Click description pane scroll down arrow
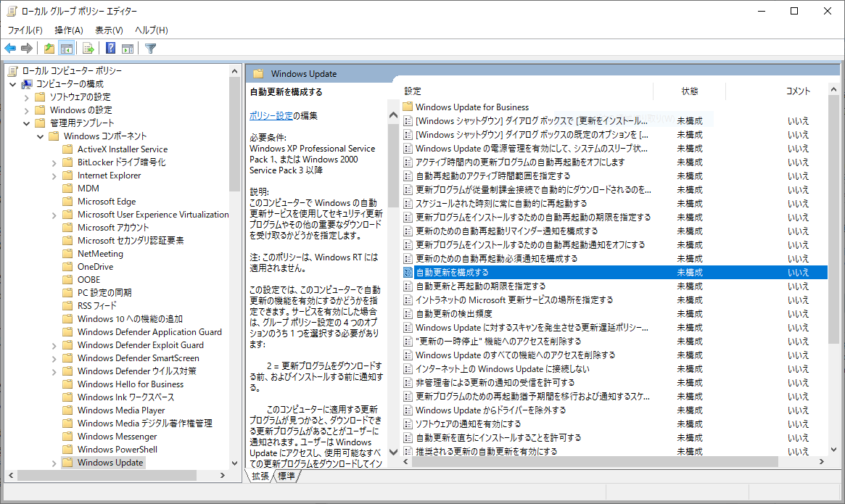This screenshot has height=504, width=845. (x=393, y=452)
